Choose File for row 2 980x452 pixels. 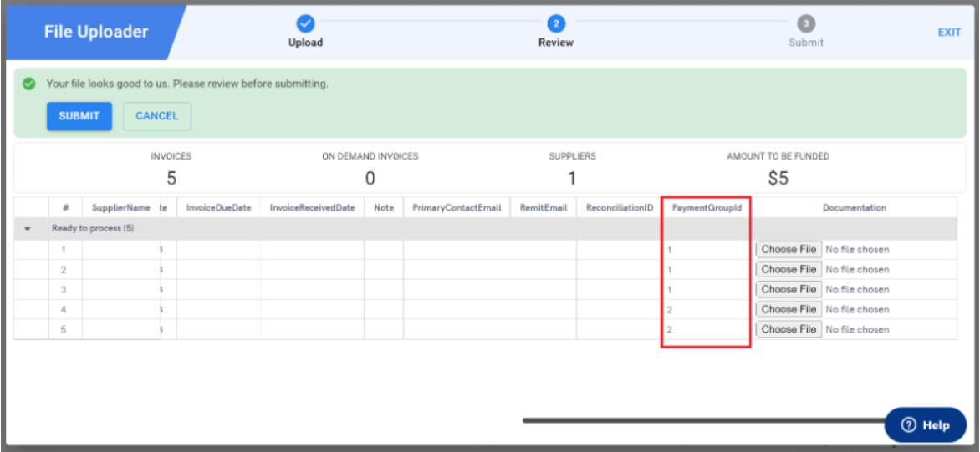789,269
